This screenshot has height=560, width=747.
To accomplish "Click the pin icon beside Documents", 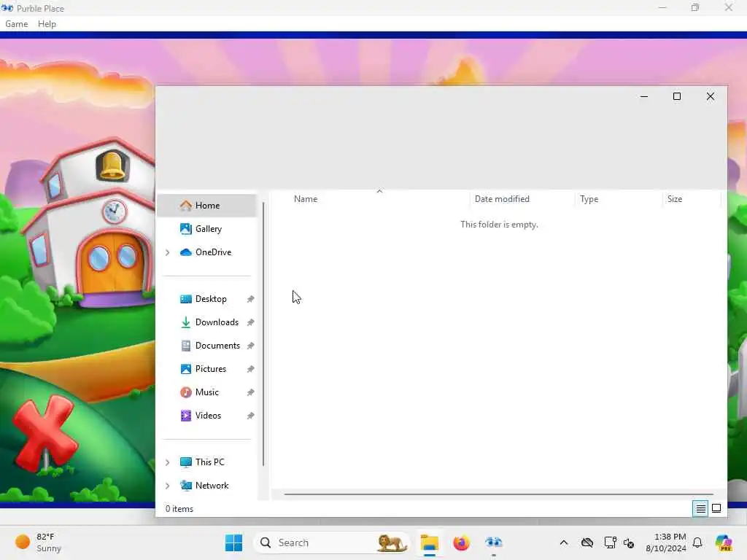I will pos(250,346).
